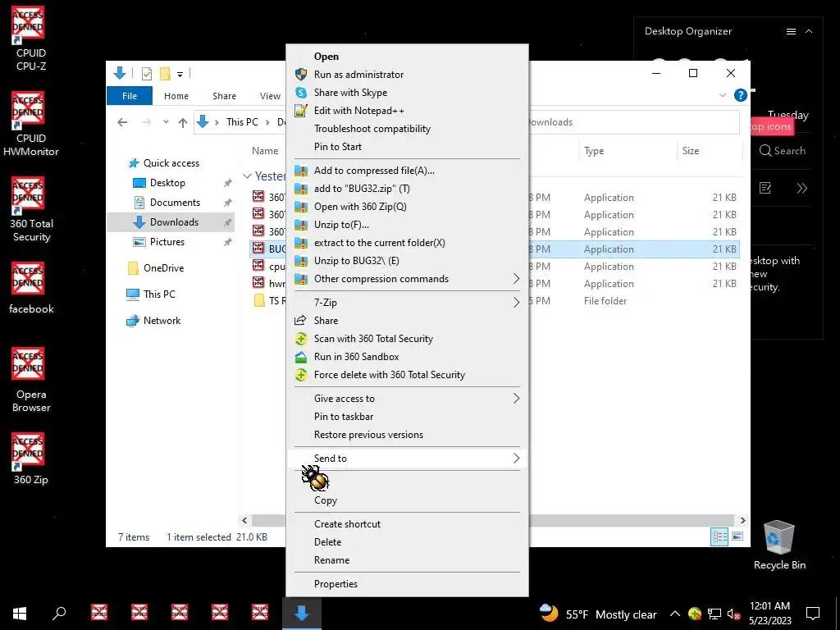Image resolution: width=840 pixels, height=630 pixels.
Task: Click Properties icon in quick access toolbar
Action: coord(146,73)
